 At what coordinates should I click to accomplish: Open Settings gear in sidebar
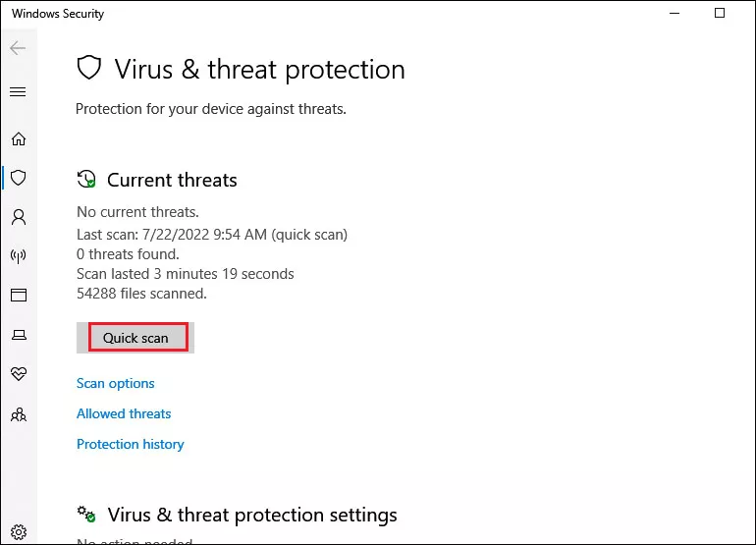pyautogui.click(x=19, y=532)
